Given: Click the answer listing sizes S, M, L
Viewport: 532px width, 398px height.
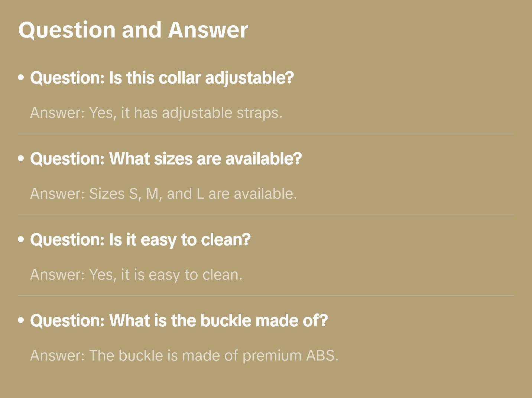Looking at the screenshot, I should (x=163, y=194).
